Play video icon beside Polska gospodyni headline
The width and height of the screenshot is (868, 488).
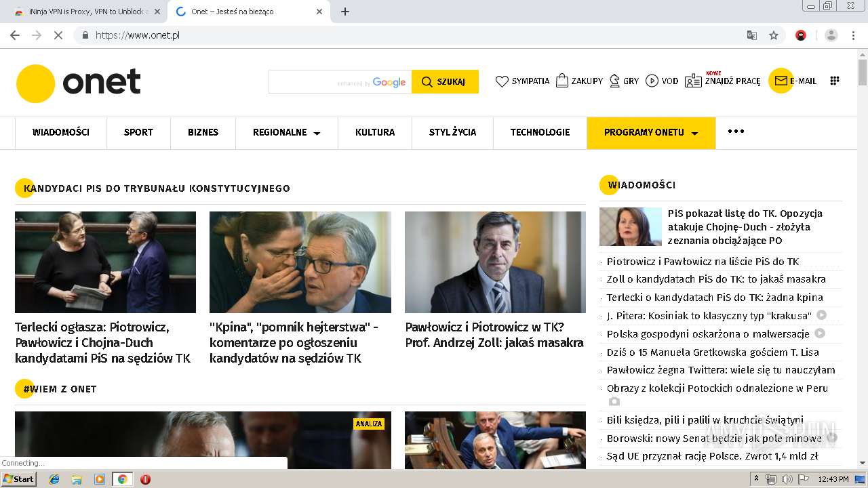820,333
